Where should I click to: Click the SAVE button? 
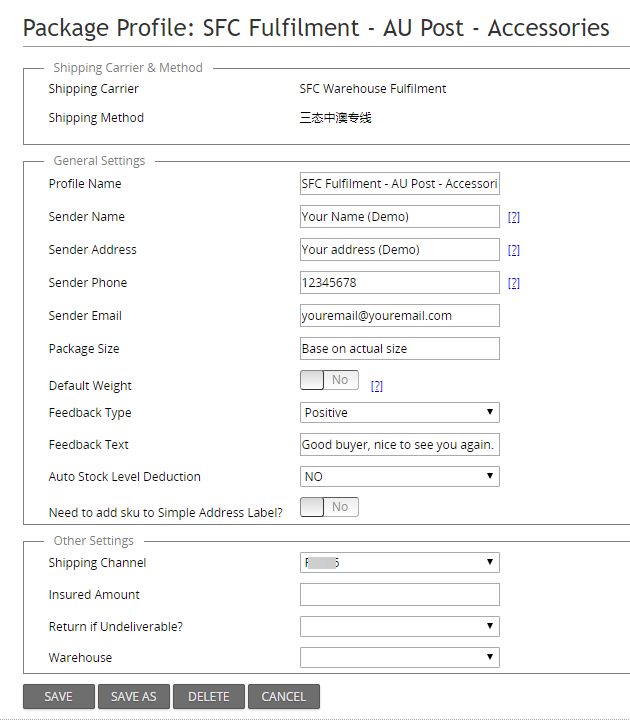[59, 697]
